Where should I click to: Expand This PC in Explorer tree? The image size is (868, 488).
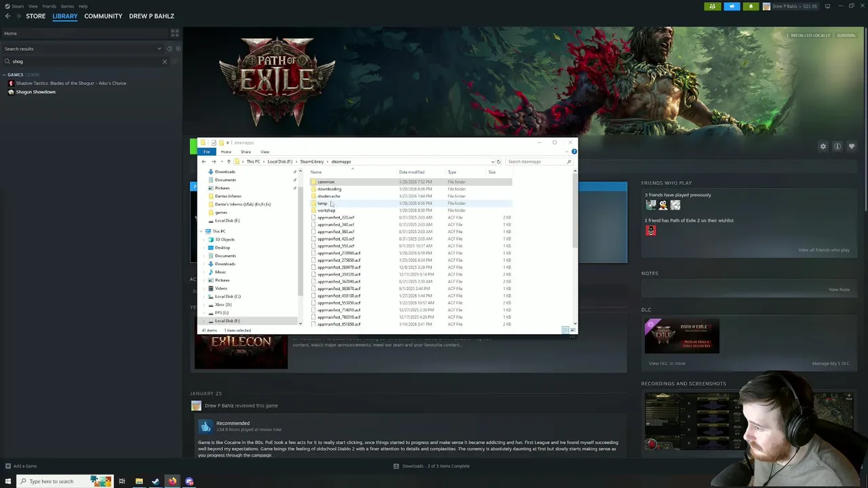point(202,232)
